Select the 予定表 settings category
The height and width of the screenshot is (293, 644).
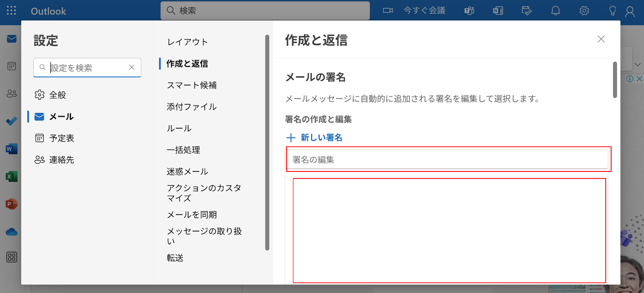tap(61, 138)
